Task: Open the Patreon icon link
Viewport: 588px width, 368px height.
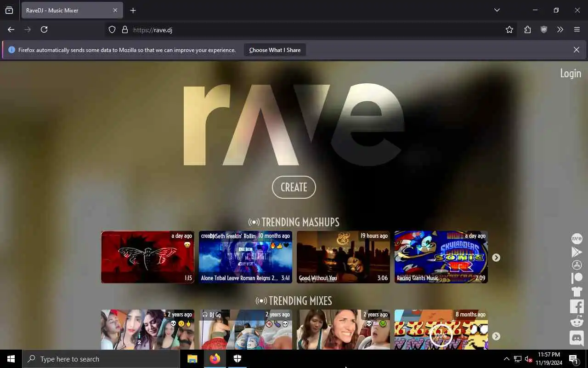Action: 577,278
